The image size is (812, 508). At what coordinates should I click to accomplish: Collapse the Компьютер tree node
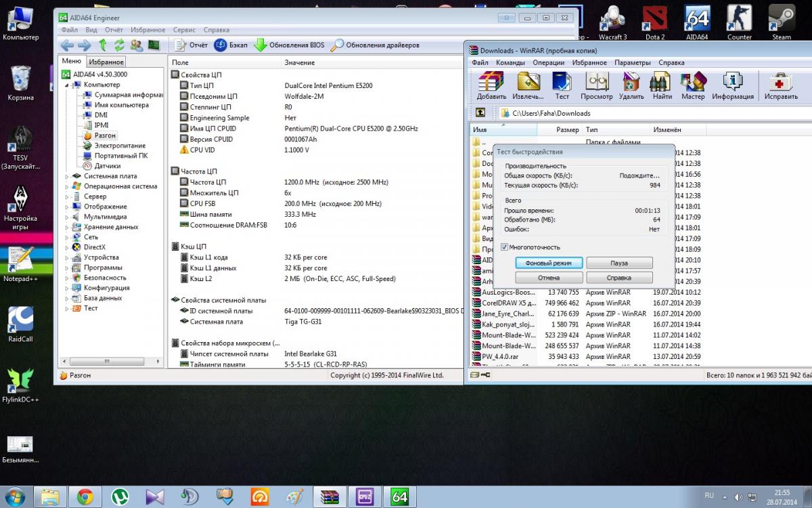[67, 85]
